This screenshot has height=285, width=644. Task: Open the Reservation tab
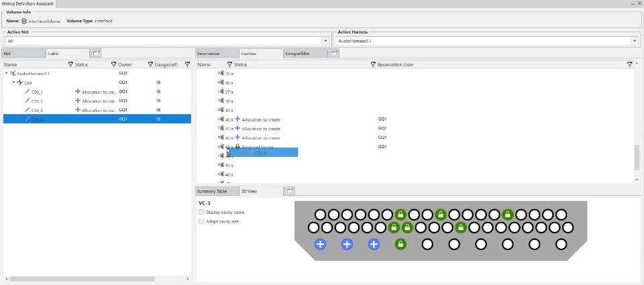(217, 54)
